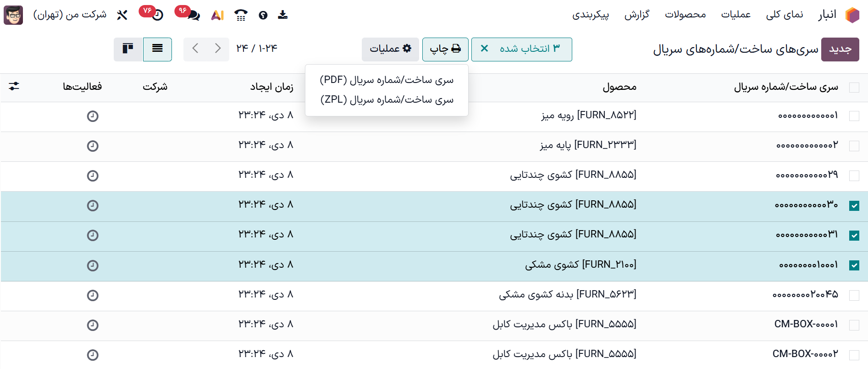Sort by the محصول column header
Viewport: 868px width, 369px height.
[x=619, y=87]
